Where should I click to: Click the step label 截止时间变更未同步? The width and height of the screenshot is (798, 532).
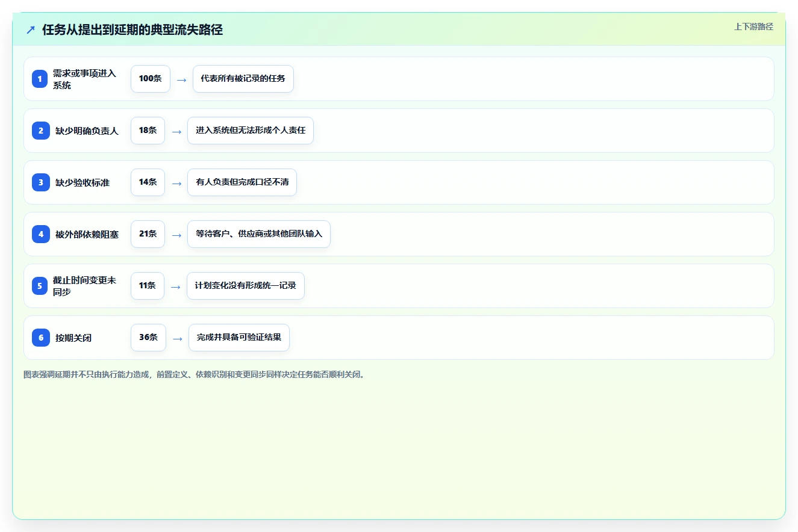pyautogui.click(x=84, y=286)
